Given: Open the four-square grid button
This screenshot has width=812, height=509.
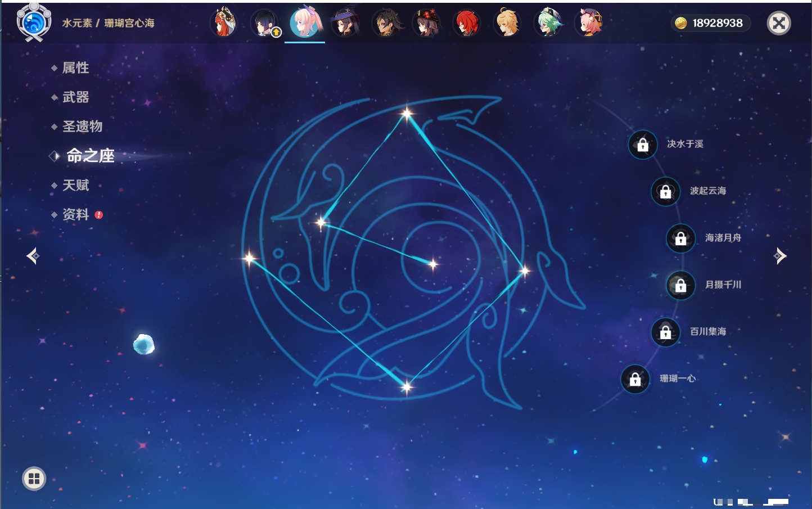Looking at the screenshot, I should click(x=34, y=479).
